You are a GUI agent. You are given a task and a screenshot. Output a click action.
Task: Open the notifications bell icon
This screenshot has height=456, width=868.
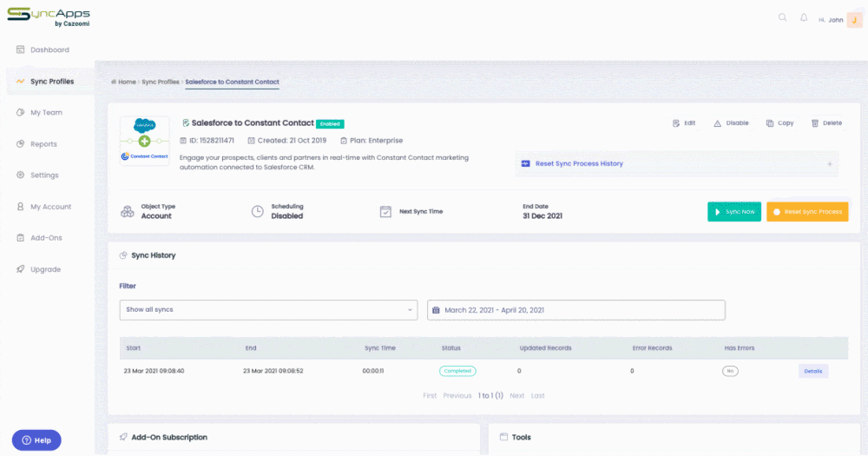click(804, 17)
